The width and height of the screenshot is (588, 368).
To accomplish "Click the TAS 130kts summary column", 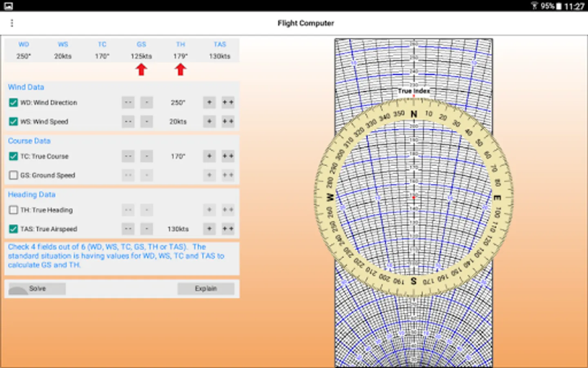I will pyautogui.click(x=220, y=50).
